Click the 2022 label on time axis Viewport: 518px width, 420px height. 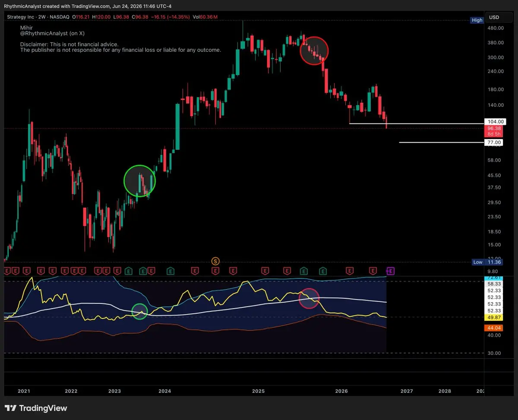pyautogui.click(x=71, y=391)
